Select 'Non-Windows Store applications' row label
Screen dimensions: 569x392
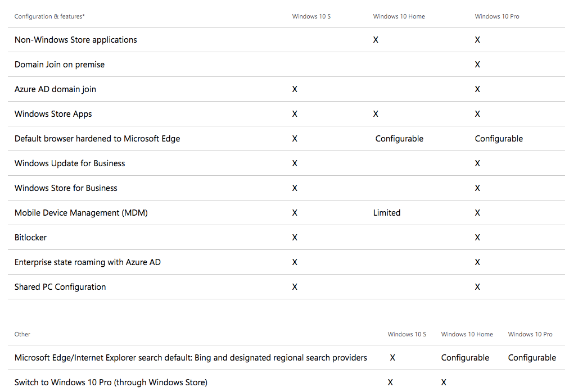[75, 40]
